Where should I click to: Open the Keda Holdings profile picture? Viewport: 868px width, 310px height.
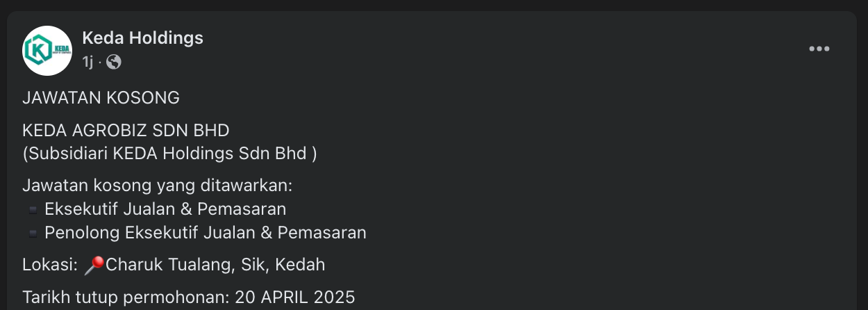[x=47, y=51]
